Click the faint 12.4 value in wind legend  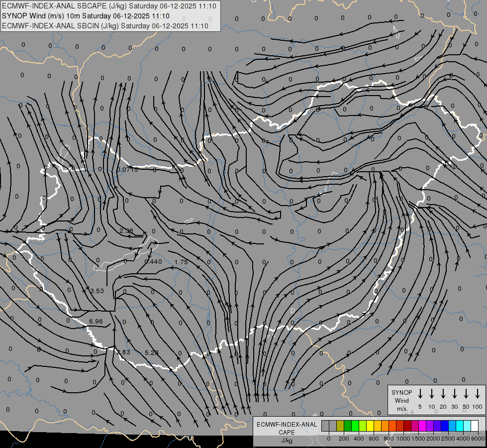[407, 412]
